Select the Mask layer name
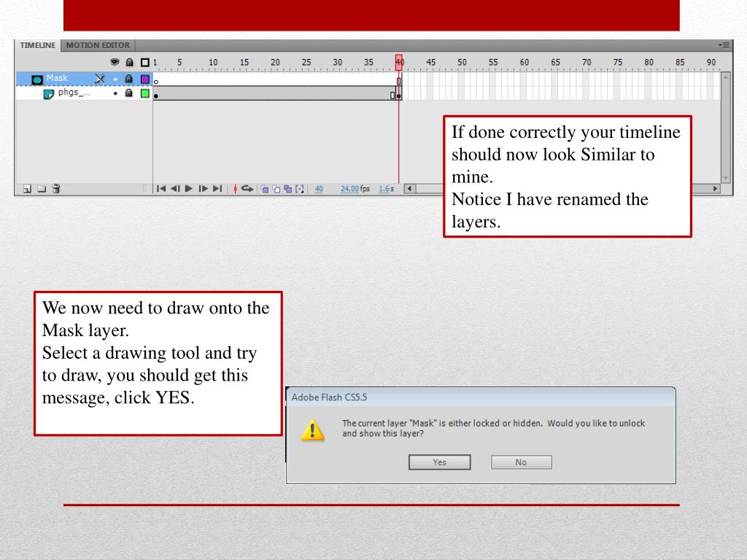This screenshot has width=747, height=560. point(57,78)
